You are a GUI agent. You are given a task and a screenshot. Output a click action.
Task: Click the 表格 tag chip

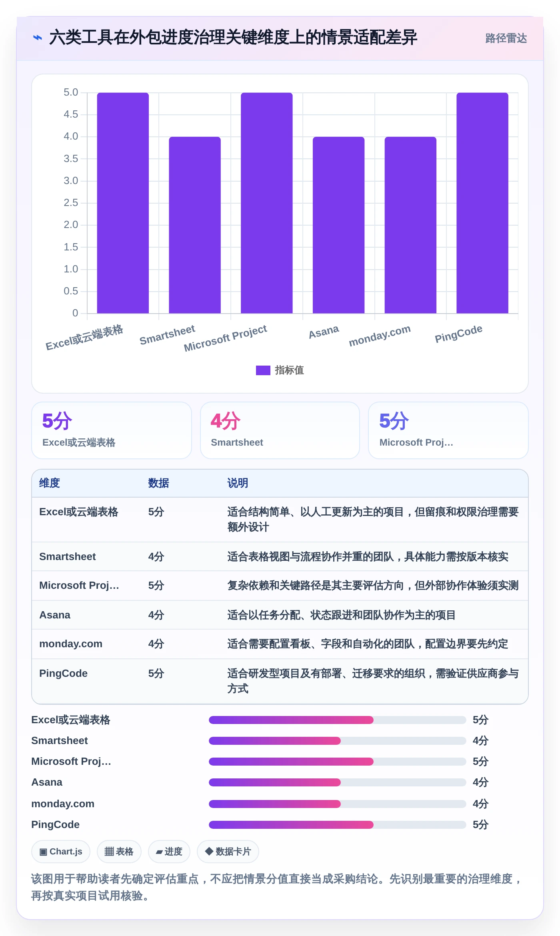(x=119, y=852)
